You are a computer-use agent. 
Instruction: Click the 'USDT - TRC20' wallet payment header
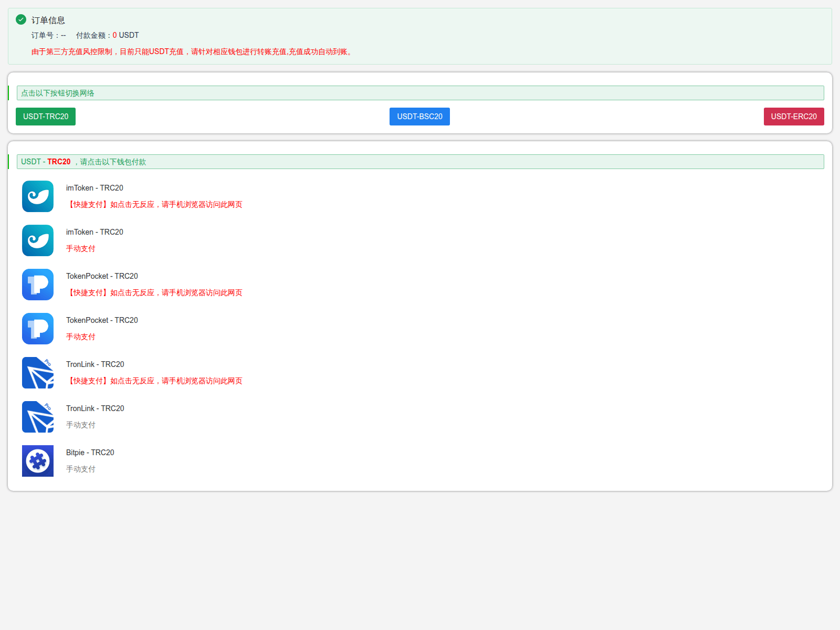(x=421, y=162)
